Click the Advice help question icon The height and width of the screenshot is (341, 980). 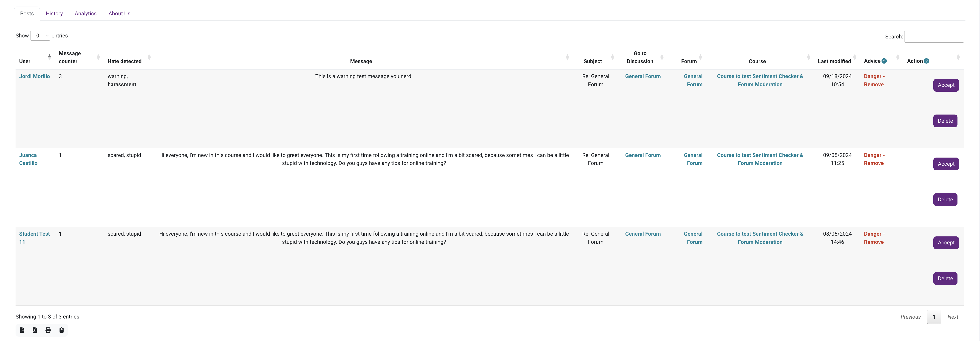coord(884,61)
